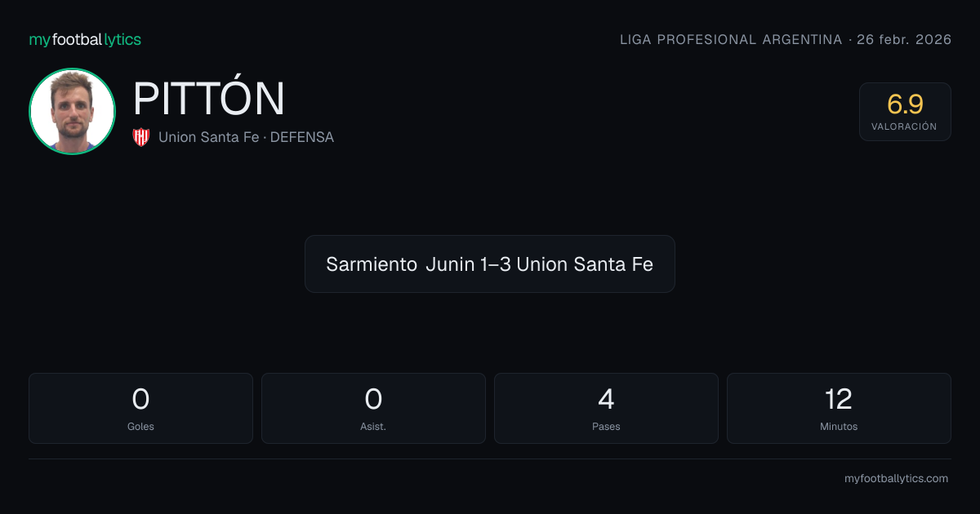
Task: Select the Asist. stat card
Action: coord(373,408)
